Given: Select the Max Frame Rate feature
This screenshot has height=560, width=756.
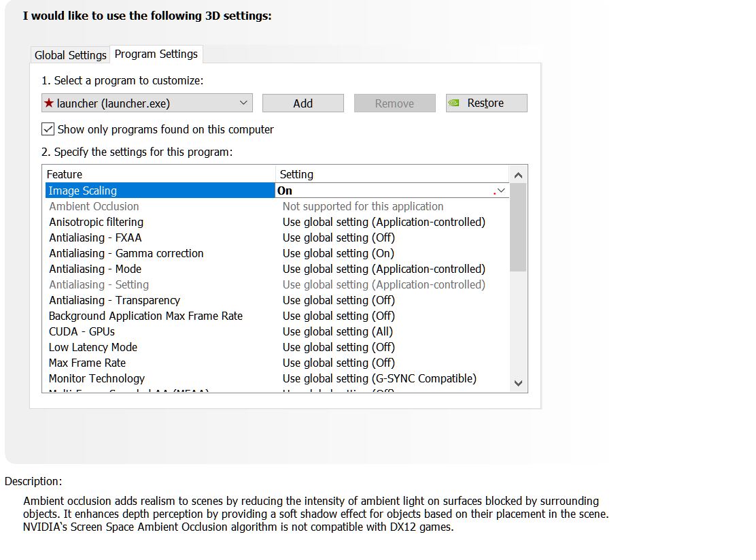Looking at the screenshot, I should pyautogui.click(x=87, y=363).
